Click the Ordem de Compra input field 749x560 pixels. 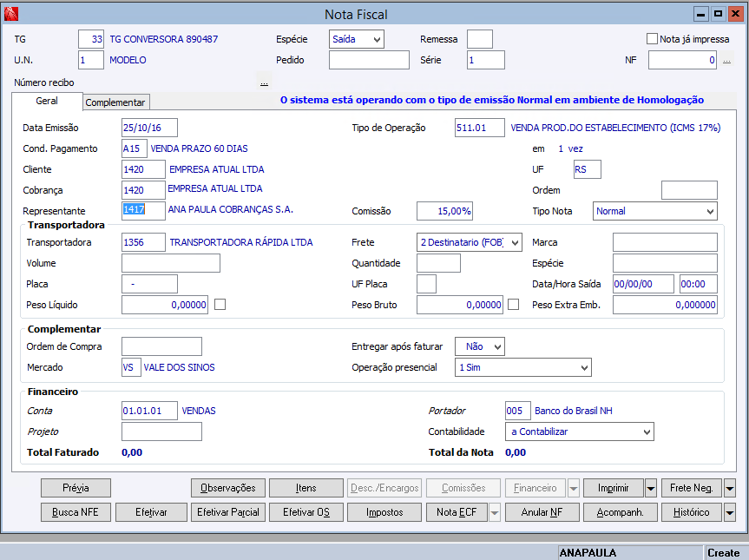click(x=161, y=346)
